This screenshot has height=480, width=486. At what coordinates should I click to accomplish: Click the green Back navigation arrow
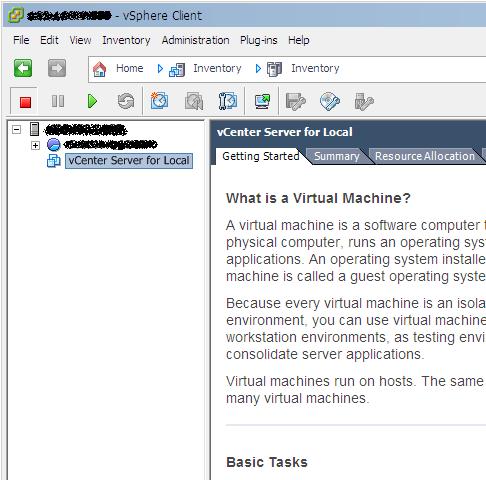click(23, 68)
